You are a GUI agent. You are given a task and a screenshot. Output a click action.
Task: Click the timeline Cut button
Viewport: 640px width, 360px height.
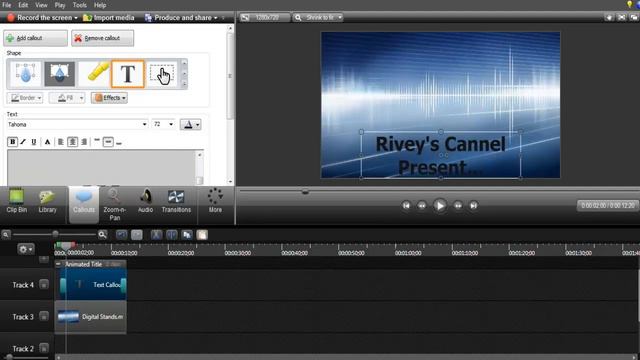[156, 235]
